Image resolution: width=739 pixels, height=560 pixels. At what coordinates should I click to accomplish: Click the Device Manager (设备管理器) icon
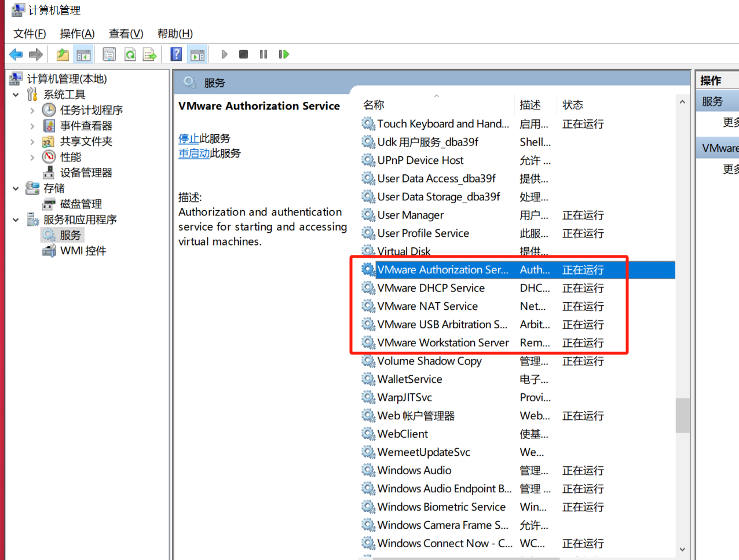click(49, 173)
